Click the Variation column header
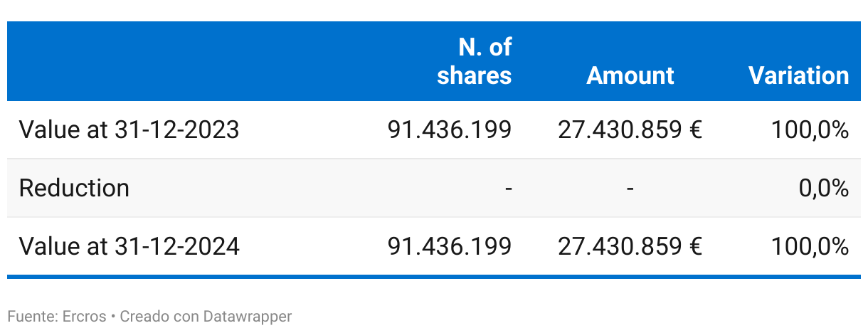 [x=798, y=75]
